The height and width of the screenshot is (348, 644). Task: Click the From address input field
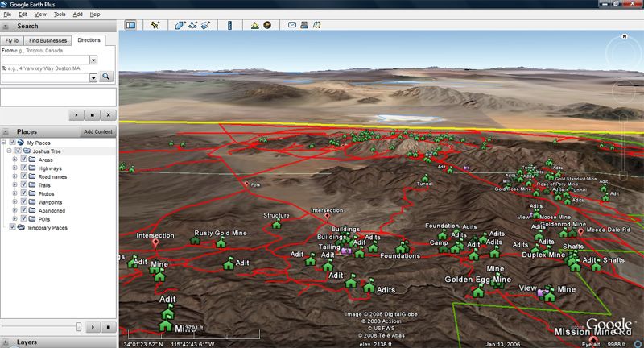(45, 60)
